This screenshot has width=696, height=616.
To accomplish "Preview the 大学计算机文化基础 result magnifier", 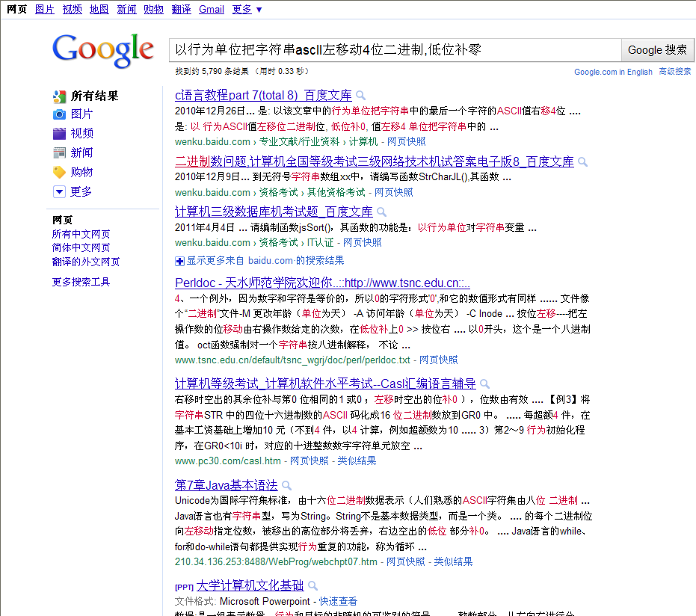I will tap(313, 586).
